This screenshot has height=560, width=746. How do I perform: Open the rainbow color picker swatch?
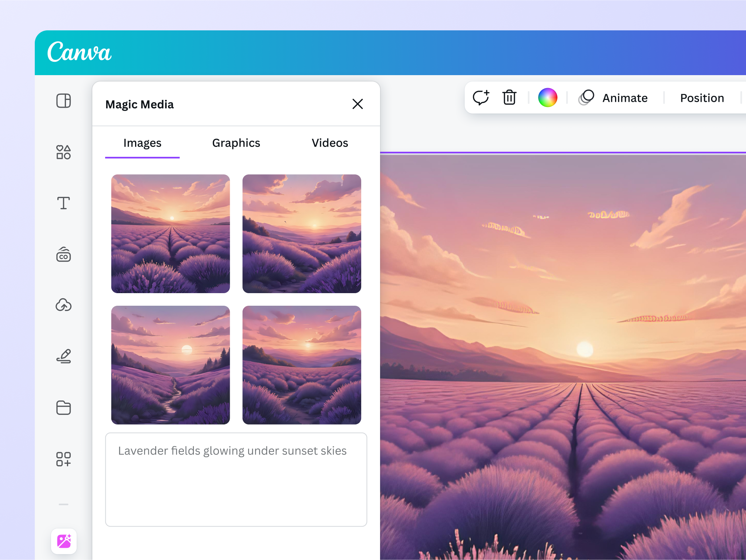tap(547, 98)
